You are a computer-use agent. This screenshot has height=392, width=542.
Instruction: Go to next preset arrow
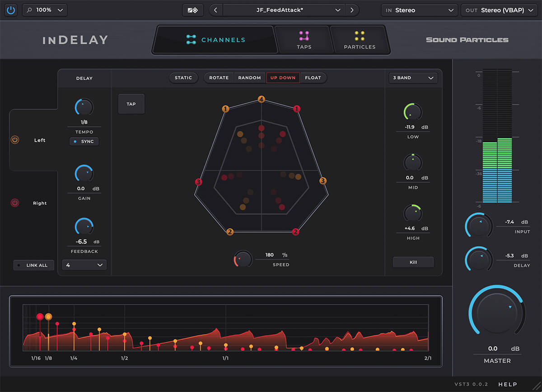pos(352,10)
